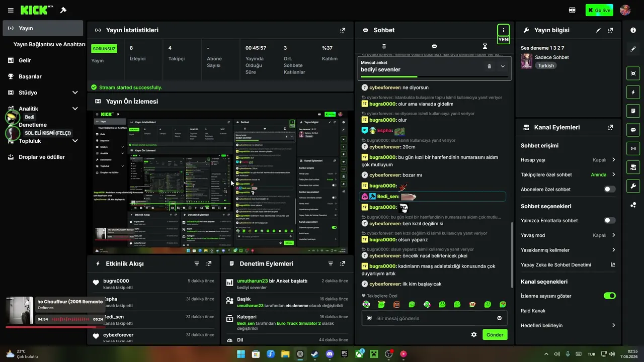Click Raid Kanalı option

click(x=533, y=311)
